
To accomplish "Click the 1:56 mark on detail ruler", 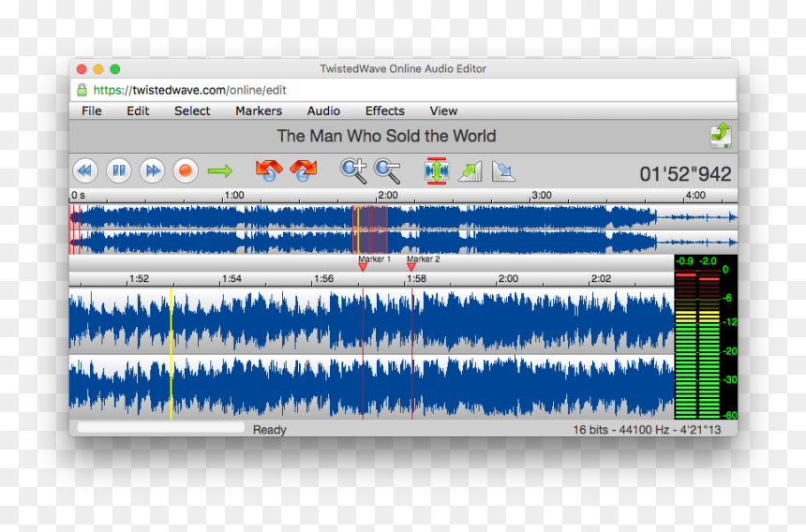I will [x=324, y=278].
